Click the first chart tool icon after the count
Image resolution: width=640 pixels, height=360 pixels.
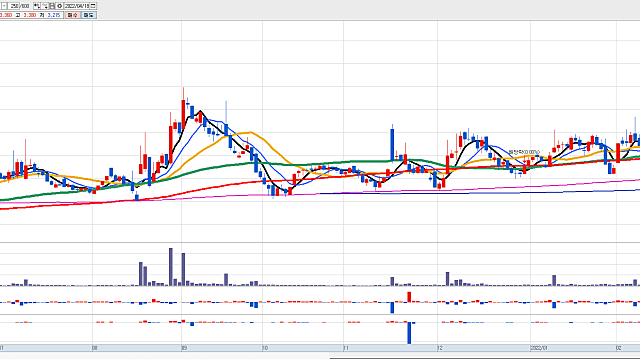[37, 6]
